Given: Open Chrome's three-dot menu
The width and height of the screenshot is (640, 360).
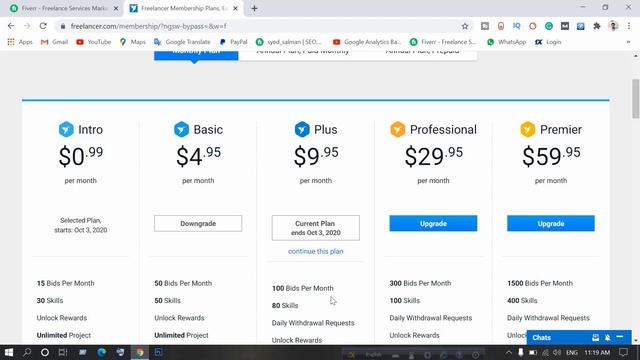Looking at the screenshot, I should (629, 26).
